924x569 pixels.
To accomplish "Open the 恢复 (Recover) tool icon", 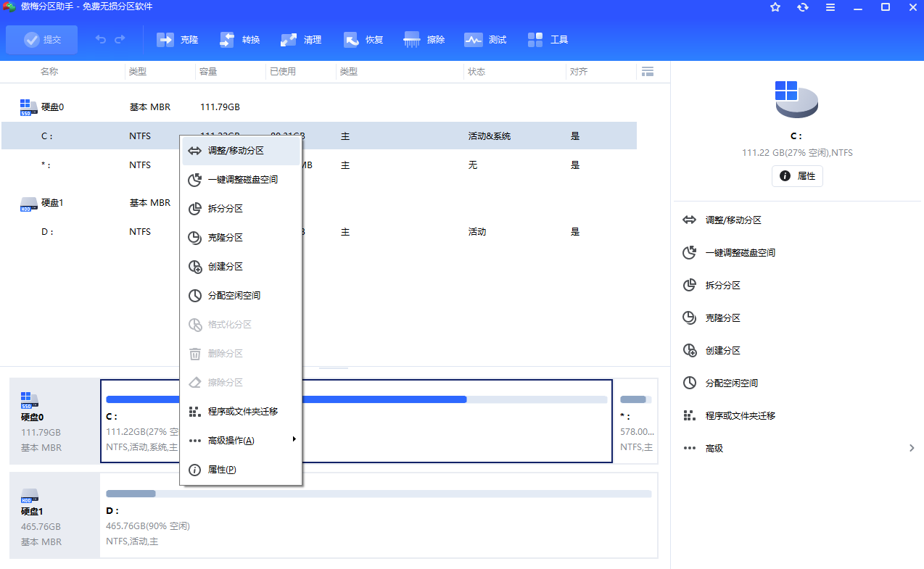I will [363, 39].
